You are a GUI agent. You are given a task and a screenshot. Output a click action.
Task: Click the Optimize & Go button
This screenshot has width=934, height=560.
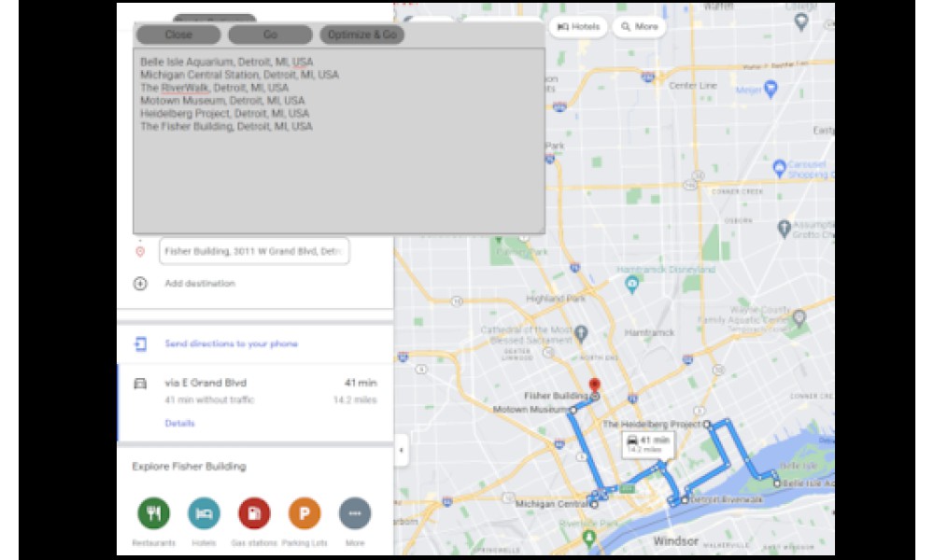362,35
